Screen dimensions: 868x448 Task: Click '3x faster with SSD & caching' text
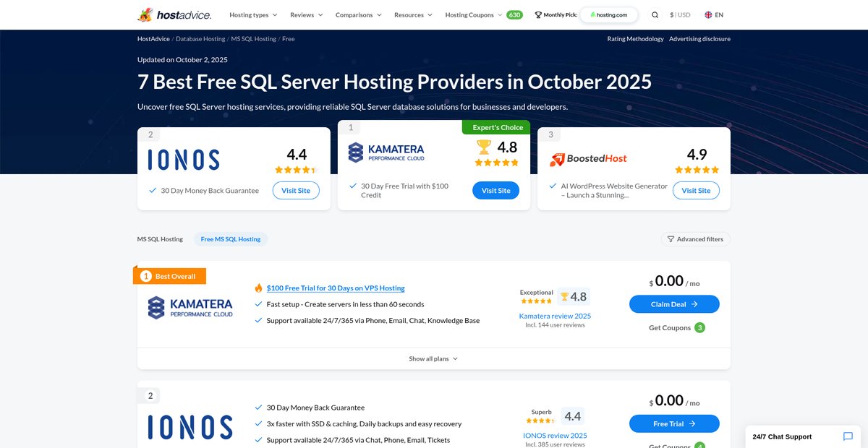point(364,424)
